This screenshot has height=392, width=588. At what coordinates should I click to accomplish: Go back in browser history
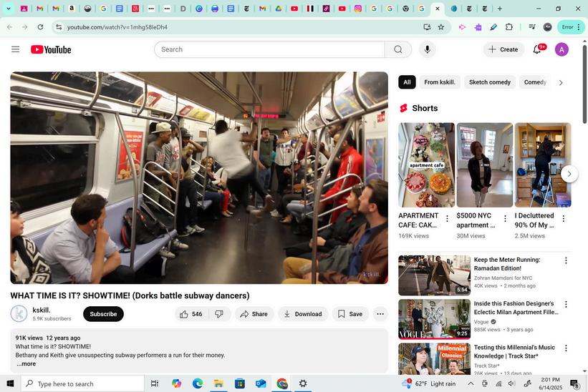tap(10, 27)
